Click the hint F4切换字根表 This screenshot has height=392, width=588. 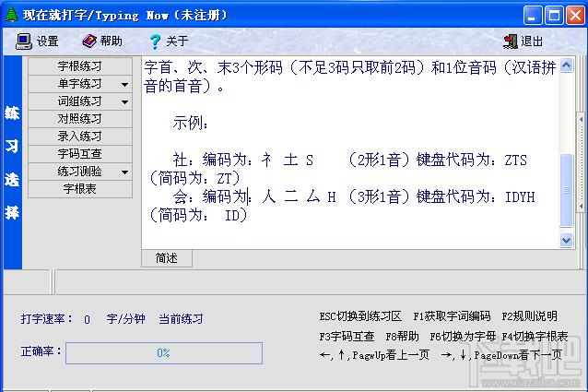coord(535,336)
